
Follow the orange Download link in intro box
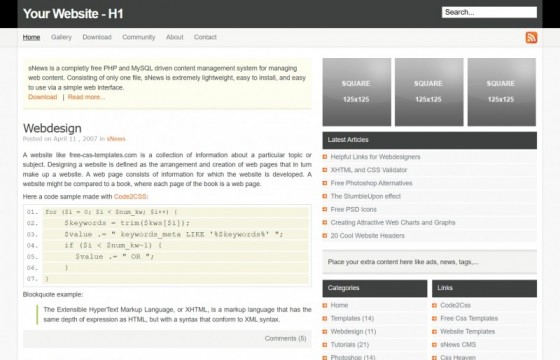coord(42,97)
